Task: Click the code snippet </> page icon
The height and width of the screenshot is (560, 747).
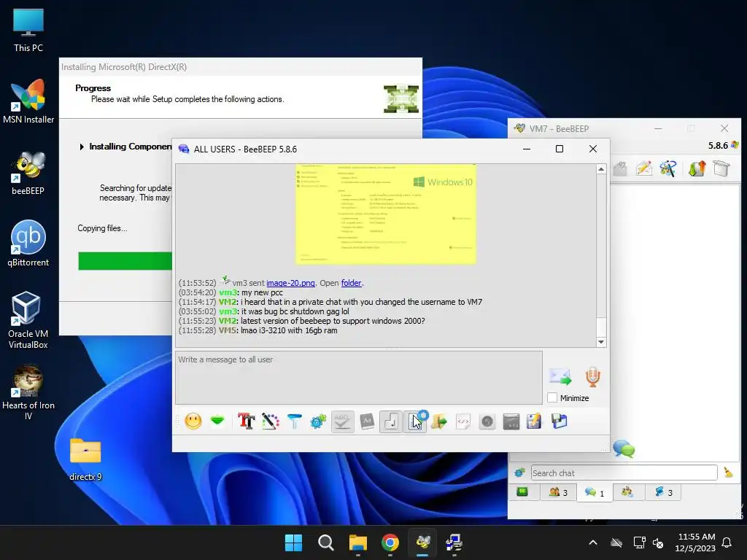Action: (463, 421)
